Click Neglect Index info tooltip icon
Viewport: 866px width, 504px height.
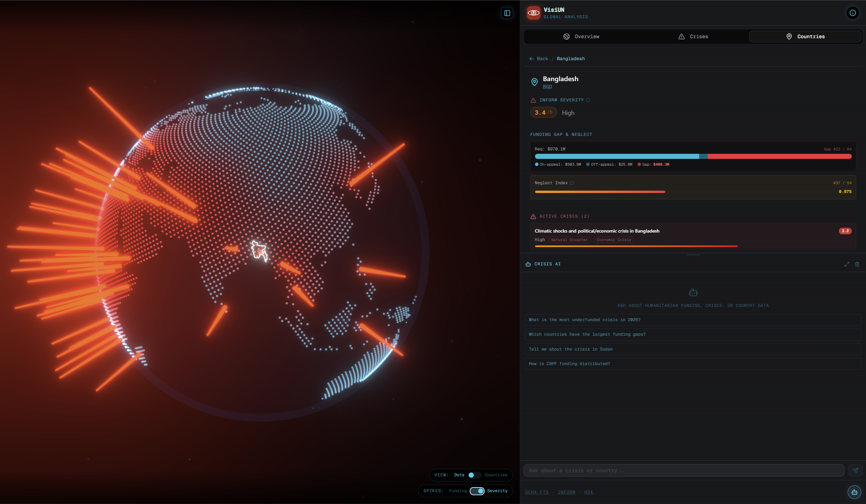point(572,183)
